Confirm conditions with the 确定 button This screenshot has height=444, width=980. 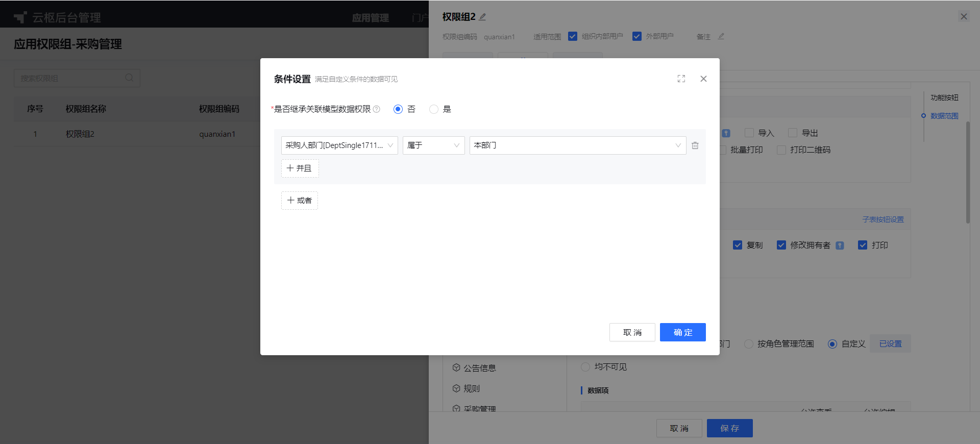[x=683, y=332]
